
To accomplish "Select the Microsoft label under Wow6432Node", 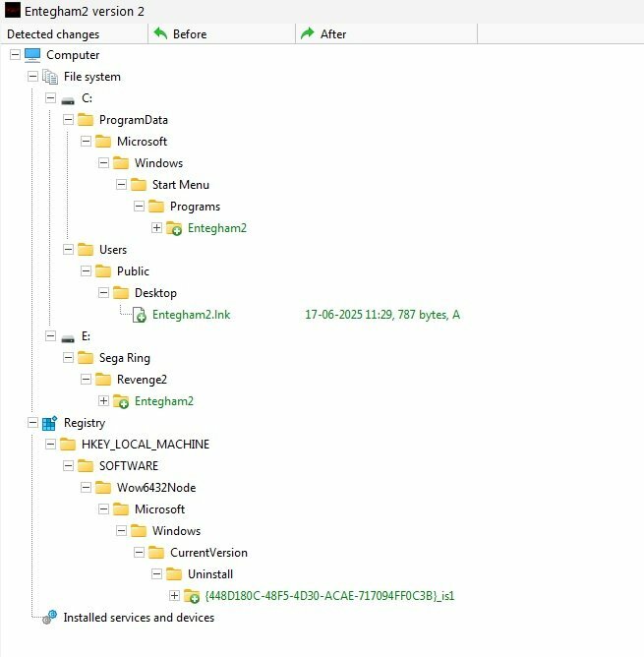I will coord(159,509).
